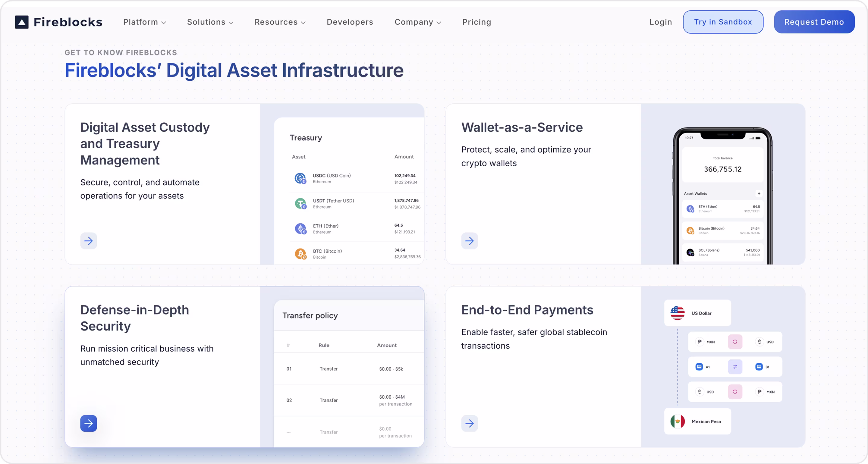Expand the Platform dropdown menu

click(145, 22)
